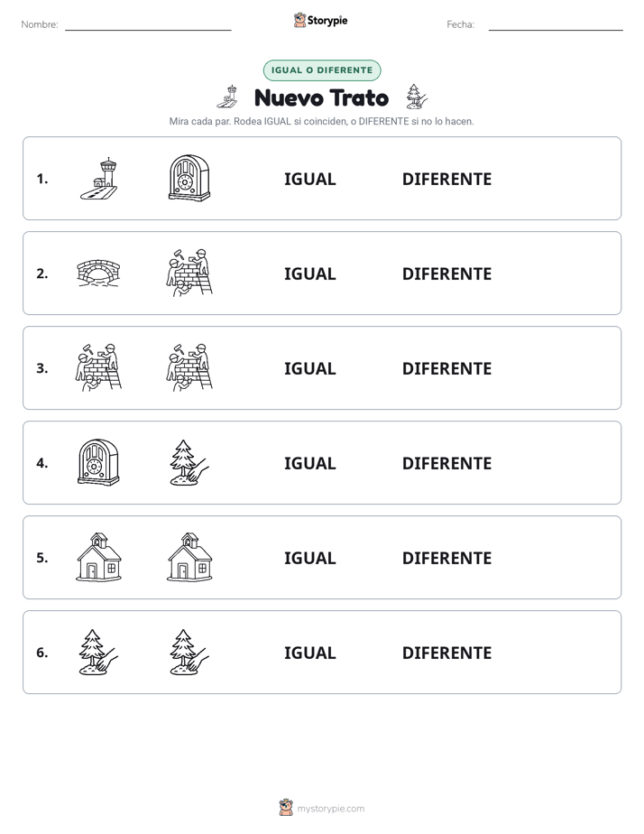Click the second tree planting icon in row 6
The width and height of the screenshot is (644, 834).
189,652
